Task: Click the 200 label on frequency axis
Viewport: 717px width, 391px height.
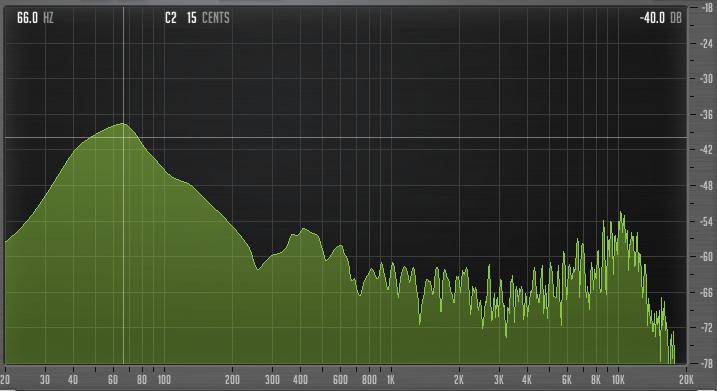Action: 232,380
